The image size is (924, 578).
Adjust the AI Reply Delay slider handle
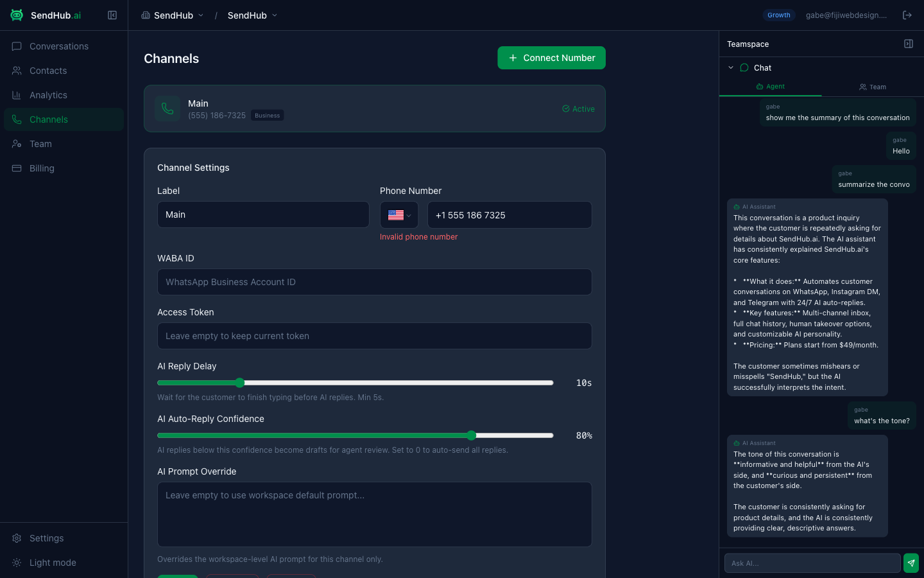pos(240,383)
